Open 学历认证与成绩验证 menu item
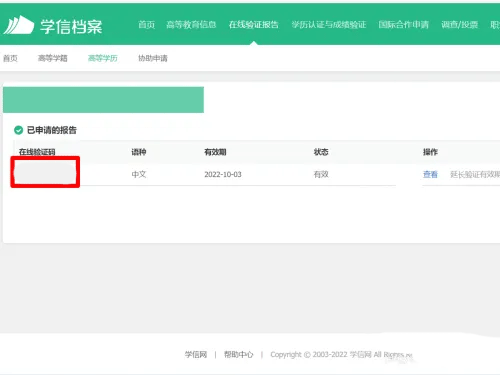Screen dimensions: 500x375 coord(329,25)
